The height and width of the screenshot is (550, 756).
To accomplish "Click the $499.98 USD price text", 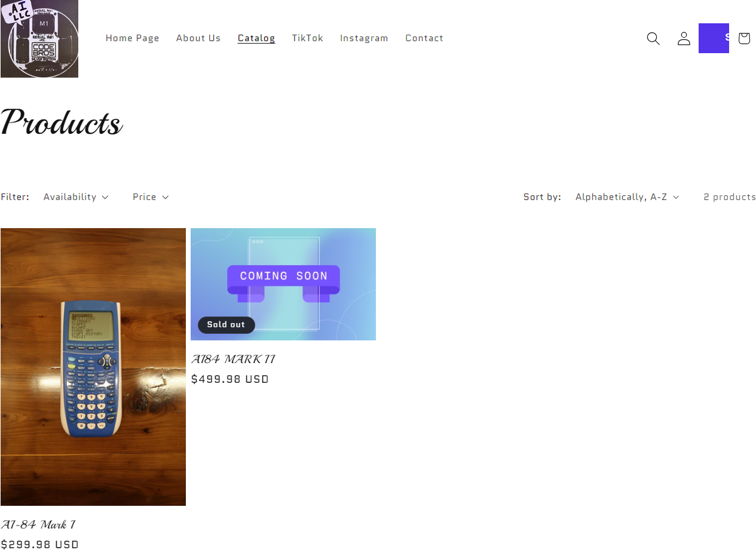I will click(230, 379).
